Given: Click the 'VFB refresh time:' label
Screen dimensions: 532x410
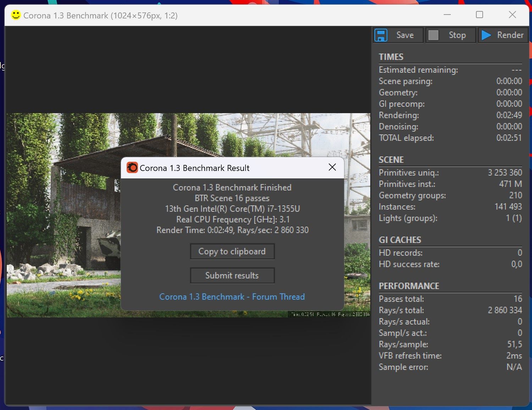Looking at the screenshot, I should [x=410, y=356].
